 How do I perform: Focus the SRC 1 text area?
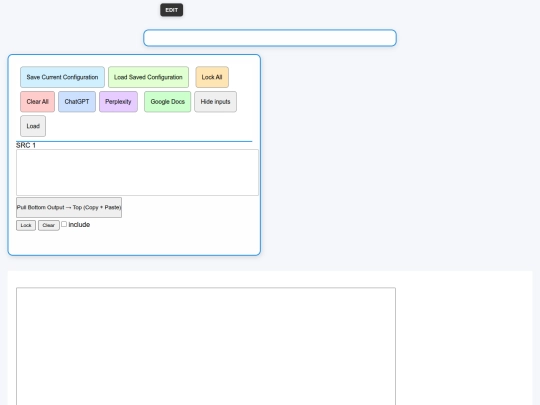137,173
